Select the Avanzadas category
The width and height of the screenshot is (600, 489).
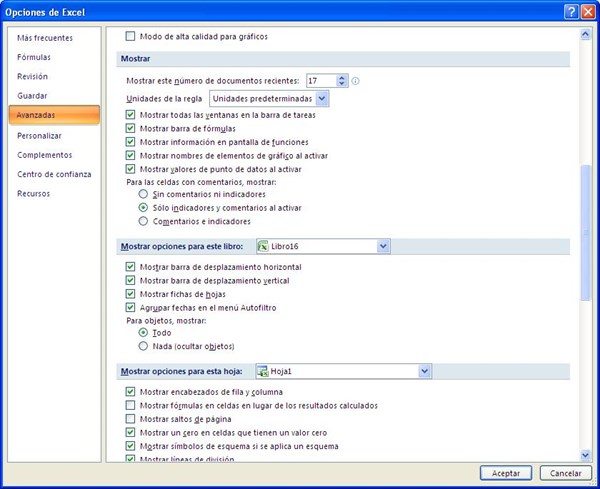[x=54, y=115]
